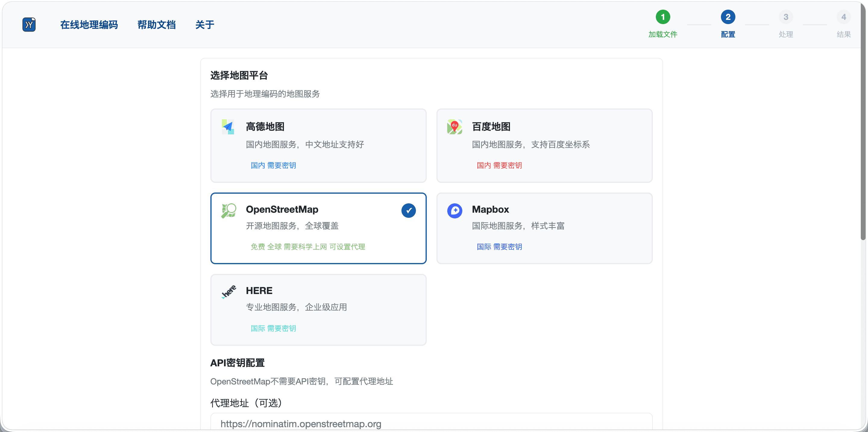Screen dimensions: 868x432
Task: Click step 3 处理 circle
Action: point(785,17)
